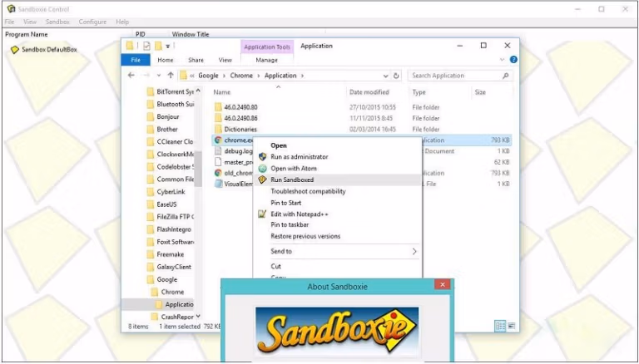Switch to details view icon

500,326
